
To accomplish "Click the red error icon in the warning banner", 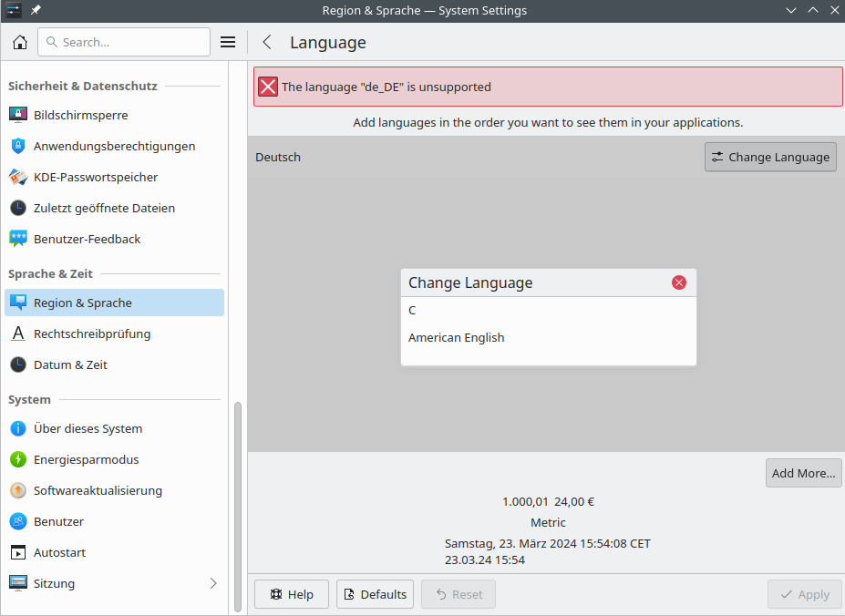I will pyautogui.click(x=268, y=87).
